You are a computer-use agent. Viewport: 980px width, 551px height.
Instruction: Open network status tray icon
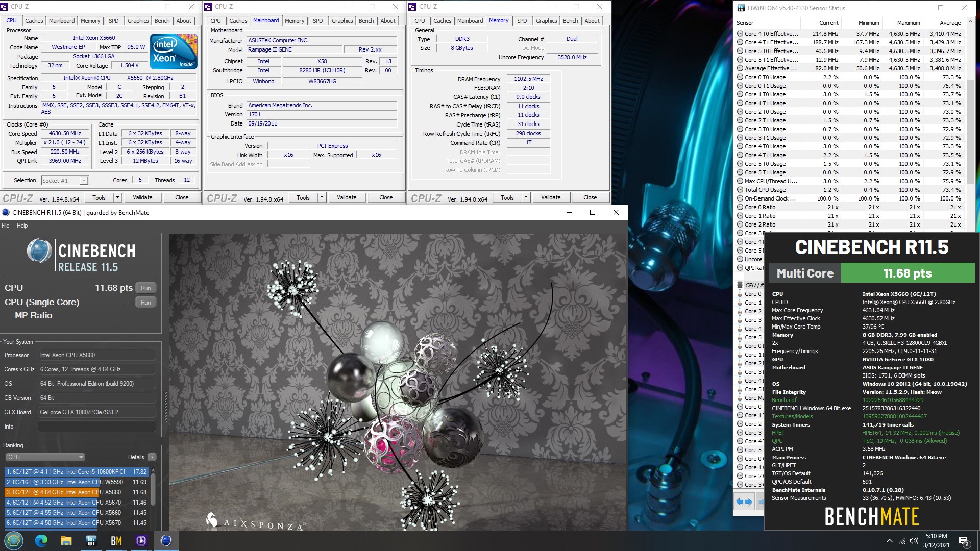pos(902,541)
